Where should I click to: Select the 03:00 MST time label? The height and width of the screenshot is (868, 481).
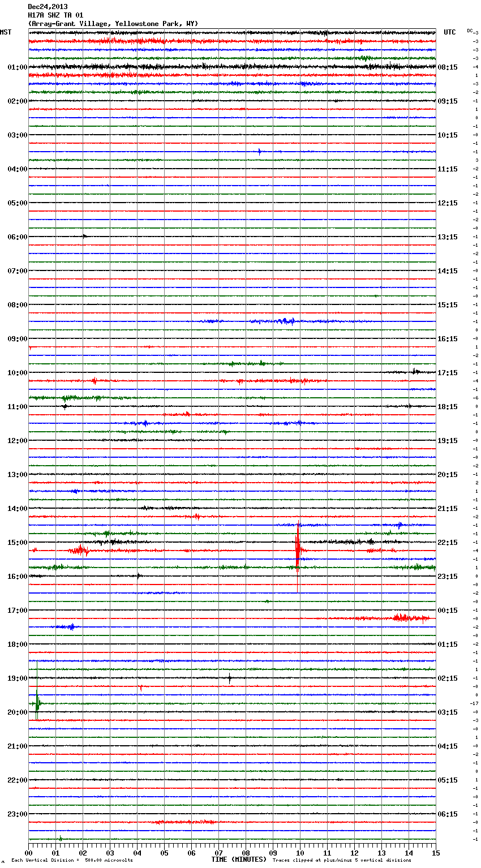[x=18, y=135]
